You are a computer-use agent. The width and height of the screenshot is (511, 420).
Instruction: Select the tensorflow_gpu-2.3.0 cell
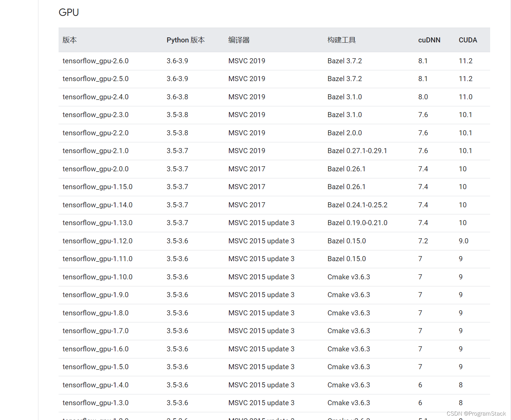96,115
